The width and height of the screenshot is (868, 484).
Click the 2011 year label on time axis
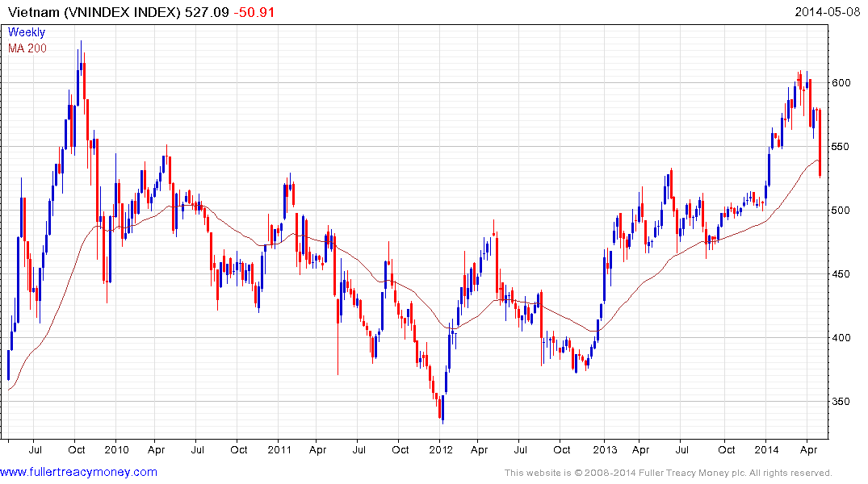tap(279, 449)
